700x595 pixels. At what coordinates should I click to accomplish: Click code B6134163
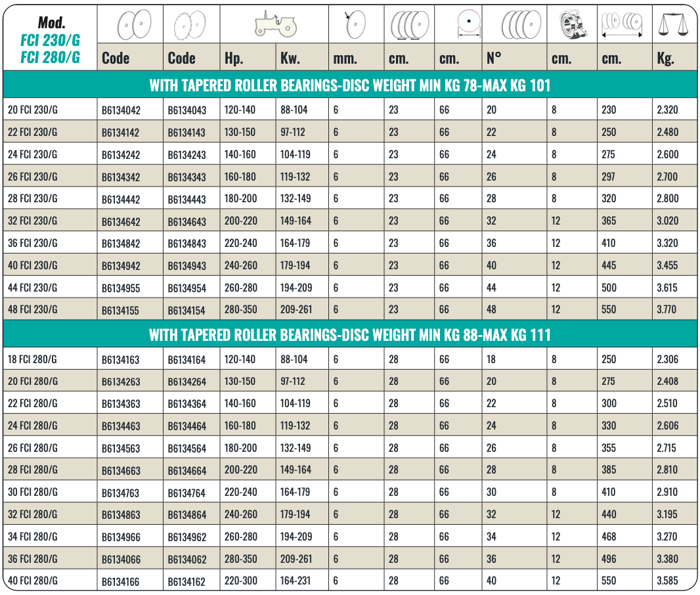(x=121, y=360)
